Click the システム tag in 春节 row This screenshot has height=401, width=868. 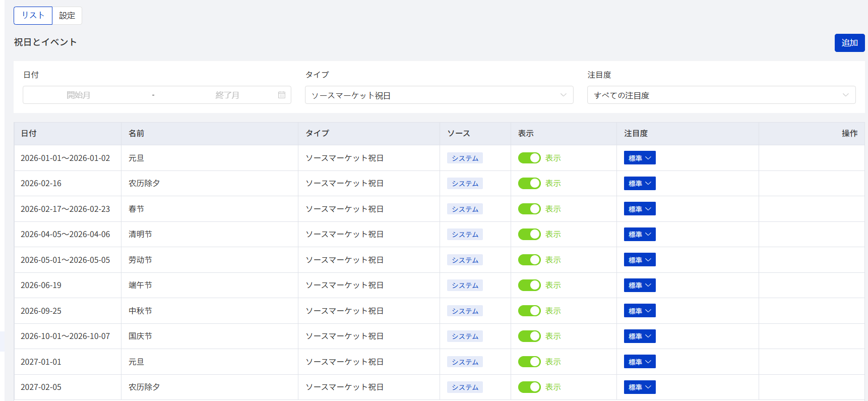[465, 209]
